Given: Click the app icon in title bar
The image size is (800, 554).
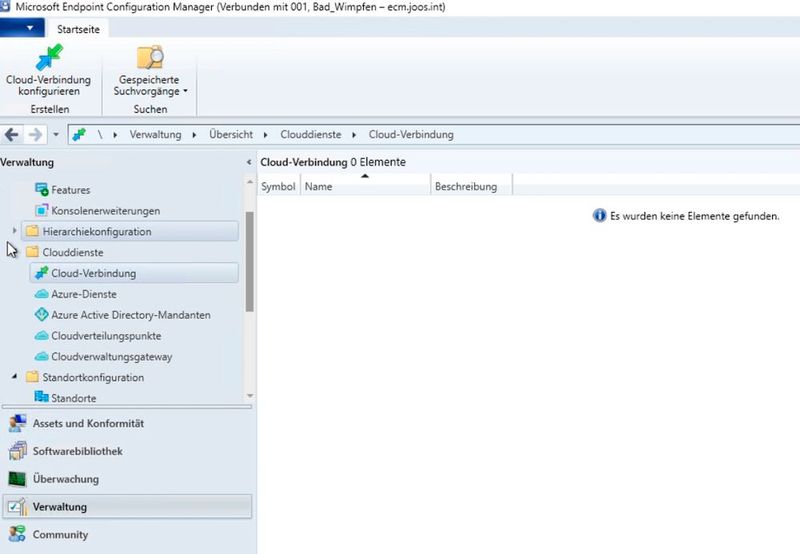Looking at the screenshot, I should pos(5,7).
